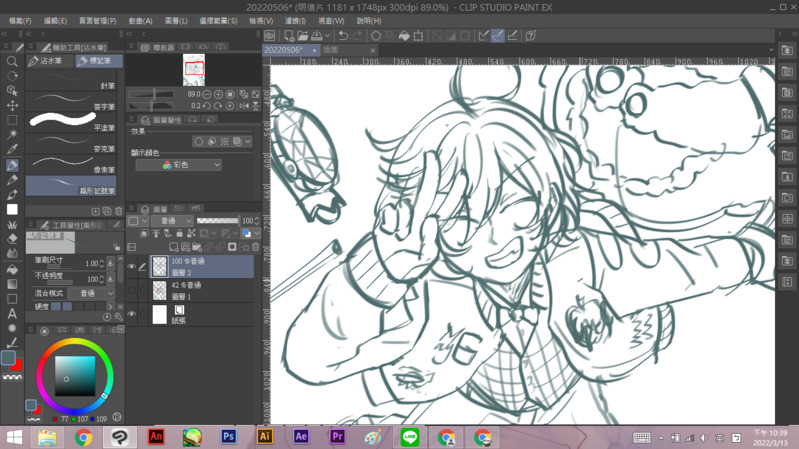This screenshot has width=799, height=449.
Task: Select the Text tool
Action: tap(12, 314)
